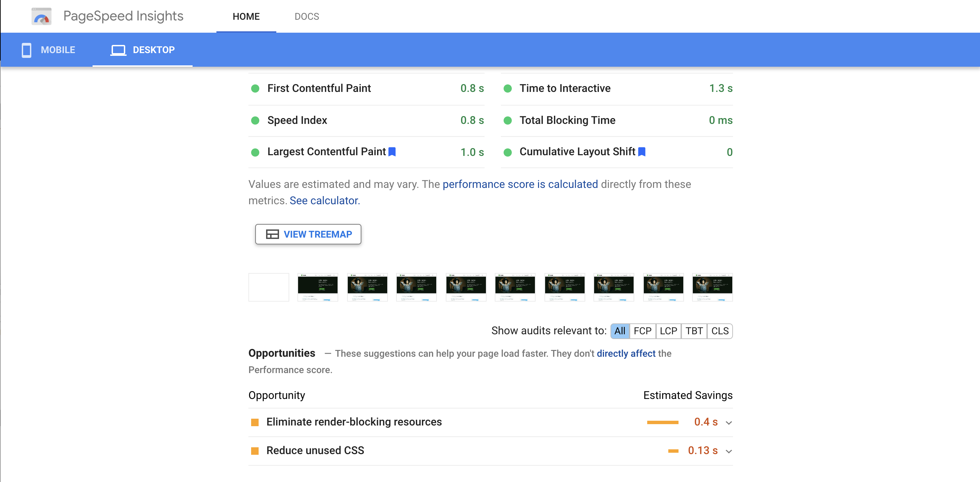This screenshot has height=482, width=980.
Task: Click the green dot icon next to First Contentful Paint
Action: 257,88
